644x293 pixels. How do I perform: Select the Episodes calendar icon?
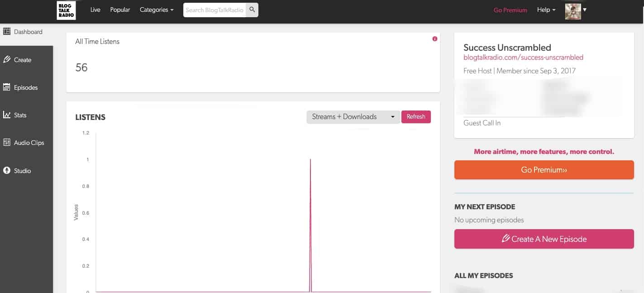click(x=7, y=87)
